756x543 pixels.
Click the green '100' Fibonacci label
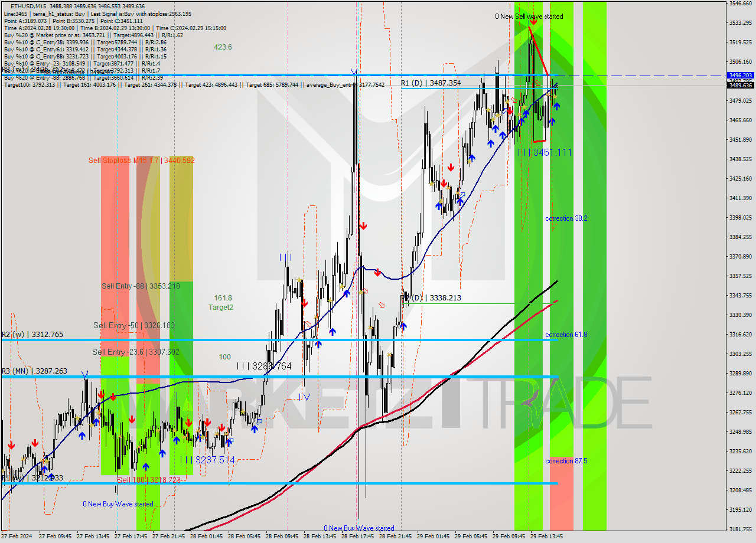[x=225, y=357]
